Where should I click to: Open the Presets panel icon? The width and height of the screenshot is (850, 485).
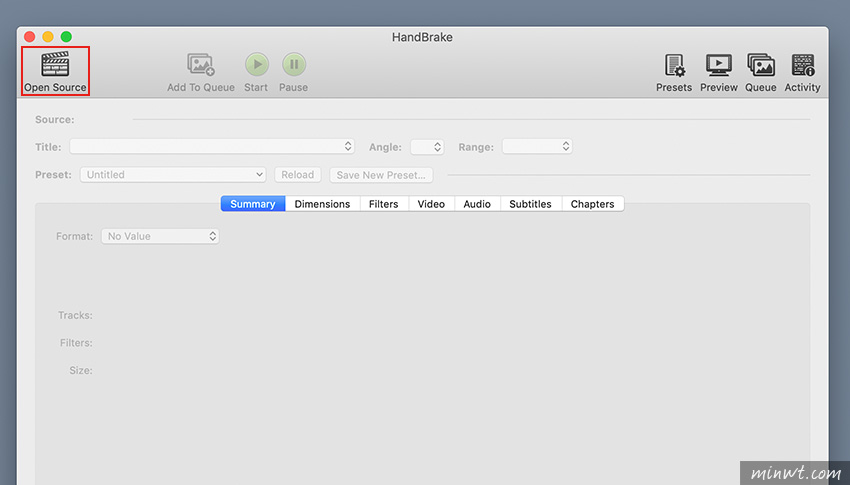pos(674,65)
